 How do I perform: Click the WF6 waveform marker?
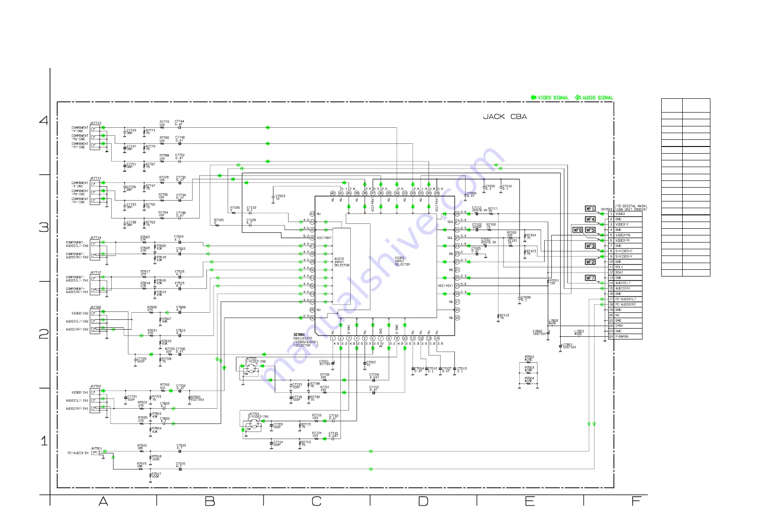578,230
